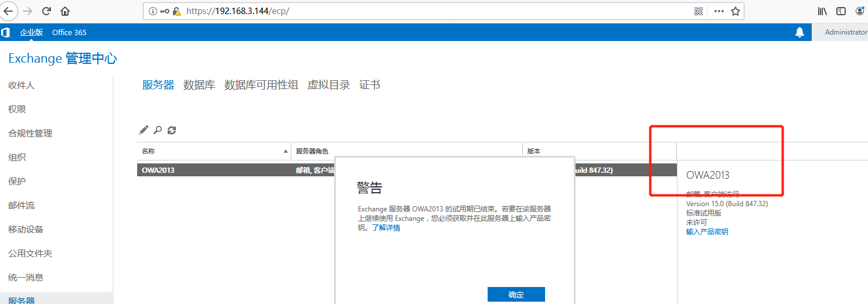The image size is (868, 304).
Task: Switch to the 企业版 tab
Action: [x=32, y=32]
